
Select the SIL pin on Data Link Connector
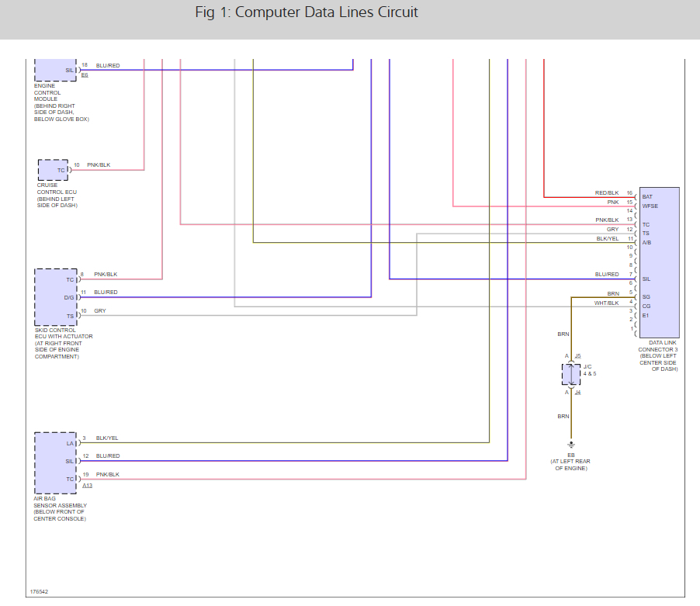click(x=646, y=279)
